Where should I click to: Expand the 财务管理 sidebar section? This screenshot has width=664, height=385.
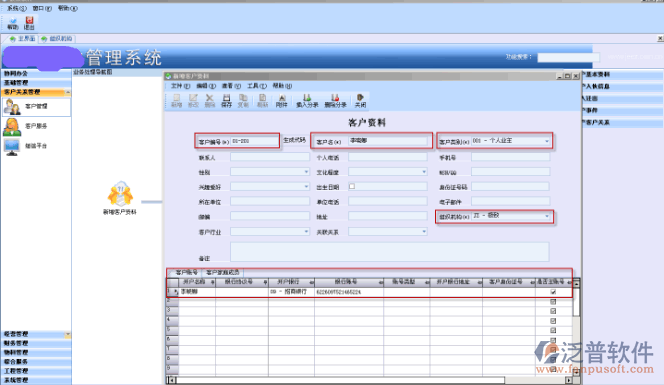(36, 343)
